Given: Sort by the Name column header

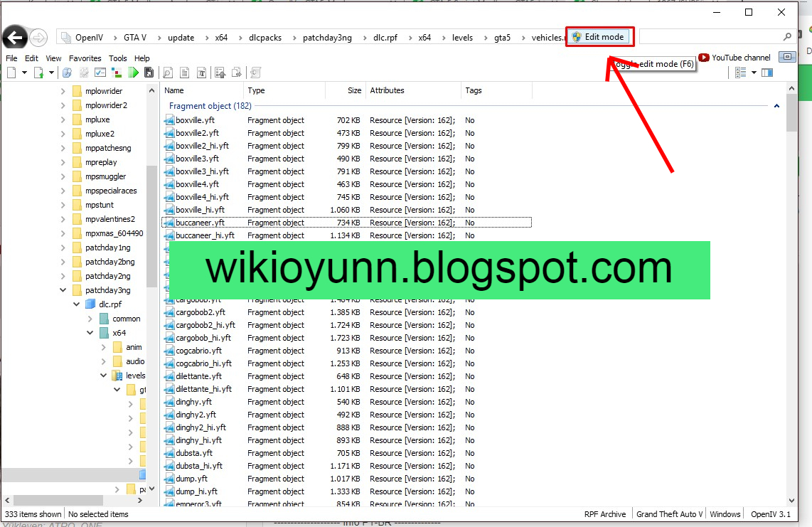Looking at the screenshot, I should (x=201, y=90).
